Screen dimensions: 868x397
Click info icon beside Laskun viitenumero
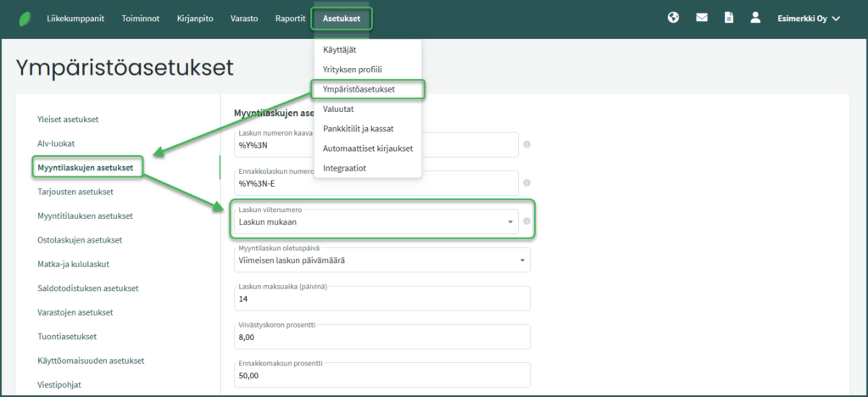(x=526, y=221)
